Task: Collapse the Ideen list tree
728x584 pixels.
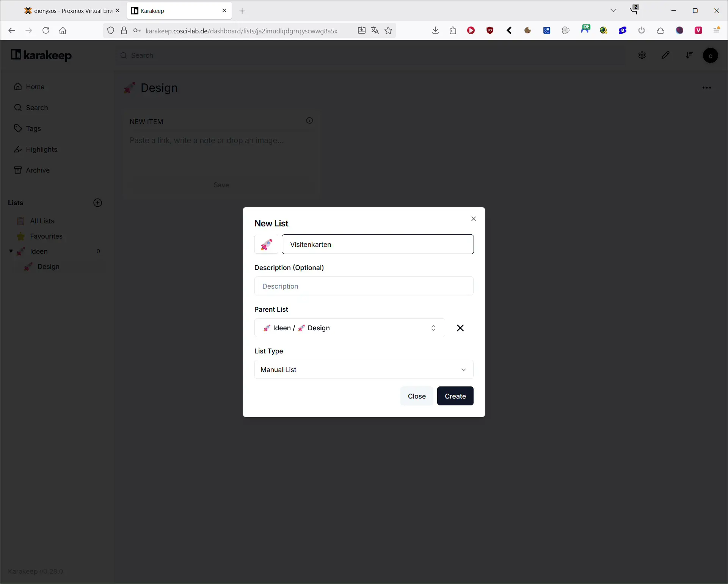Action: pyautogui.click(x=11, y=251)
